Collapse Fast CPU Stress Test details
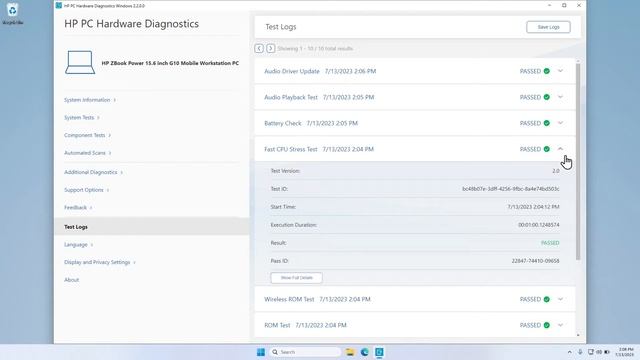 [x=560, y=149]
